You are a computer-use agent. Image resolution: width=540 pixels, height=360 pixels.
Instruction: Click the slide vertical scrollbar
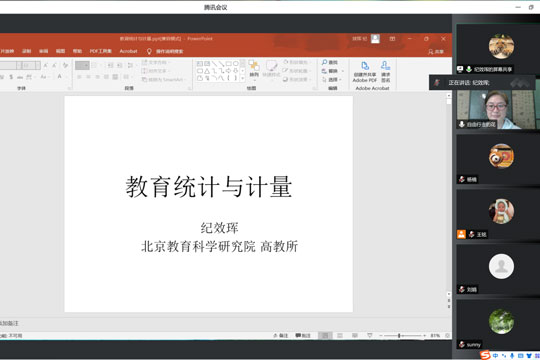click(449, 196)
